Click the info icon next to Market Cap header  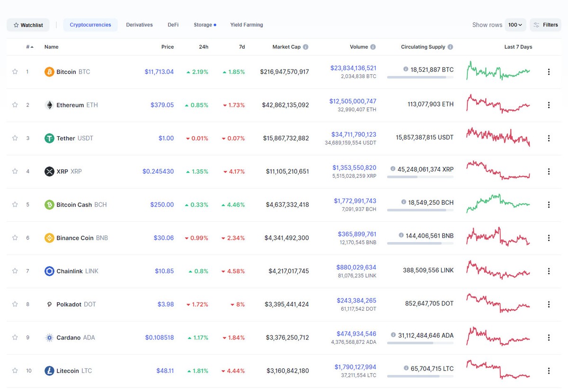(x=305, y=47)
